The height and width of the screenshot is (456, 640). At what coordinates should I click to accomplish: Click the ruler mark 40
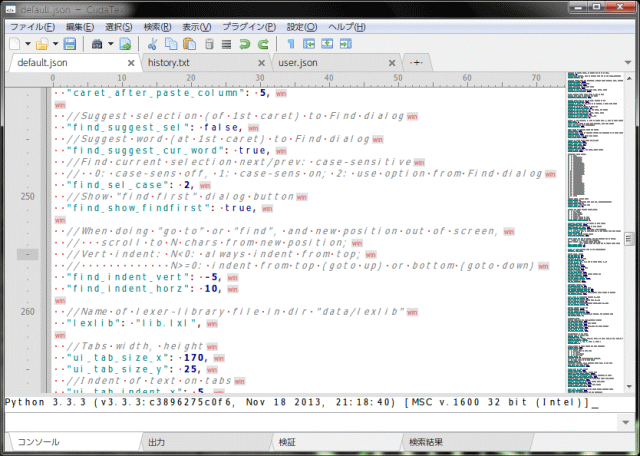click(x=329, y=78)
